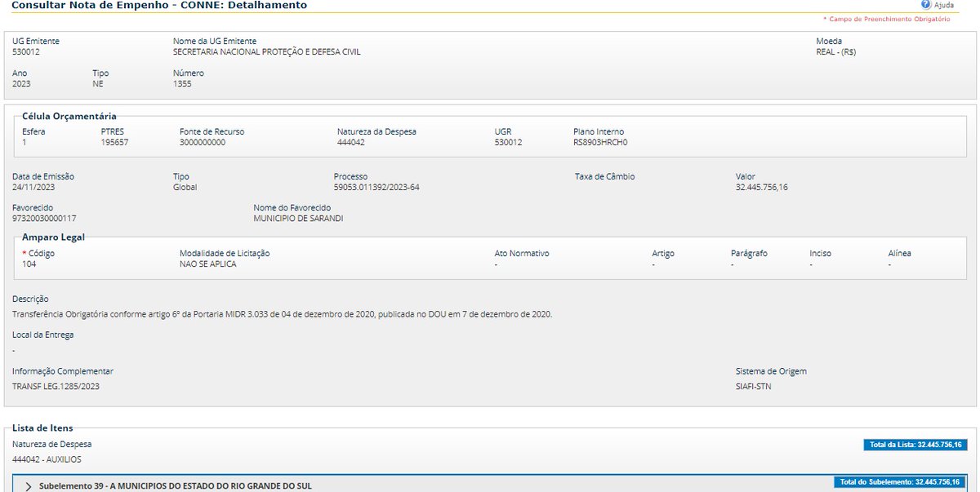
Task: Open the Ajuda help icon
Action: [926, 5]
